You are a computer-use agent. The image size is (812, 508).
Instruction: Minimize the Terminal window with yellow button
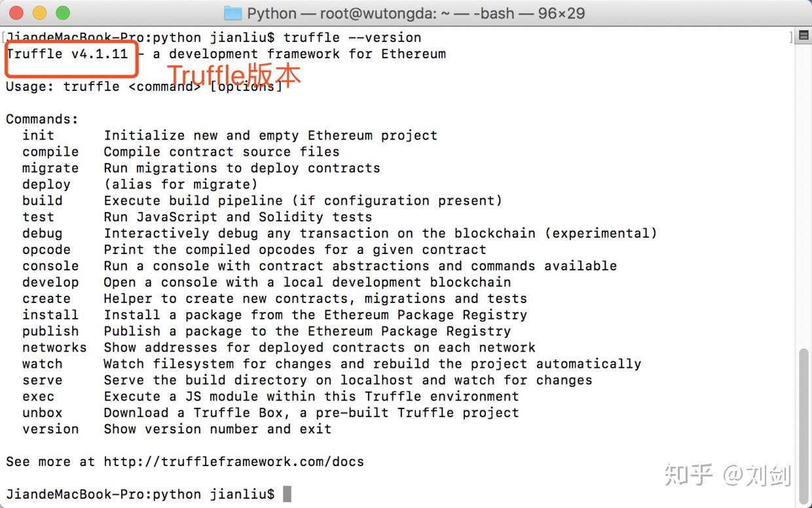39,12
